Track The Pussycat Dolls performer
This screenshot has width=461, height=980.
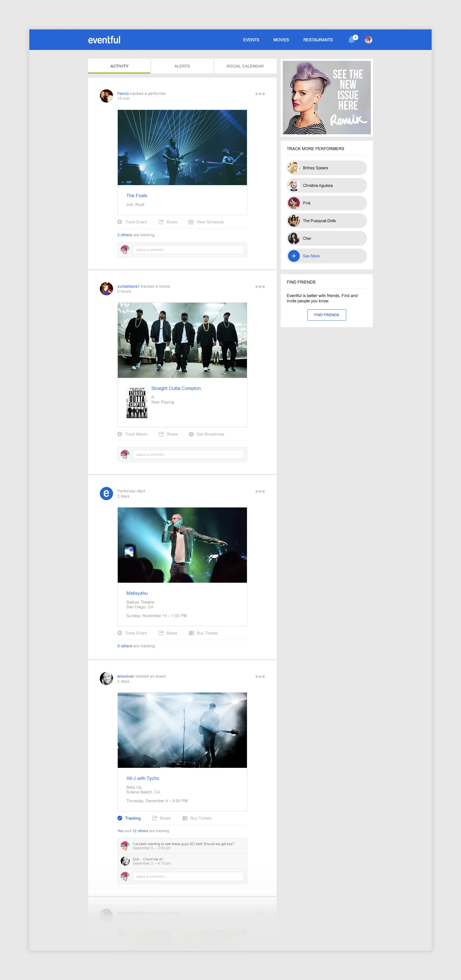[x=327, y=221]
